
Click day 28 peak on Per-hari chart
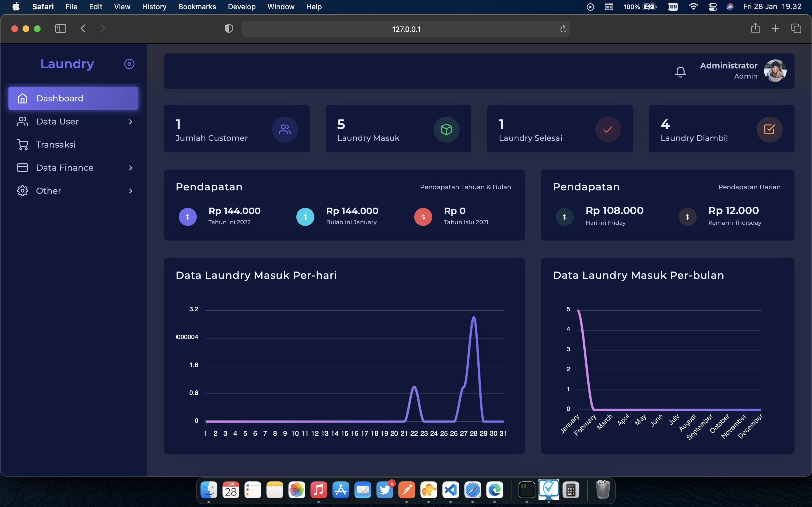point(473,317)
